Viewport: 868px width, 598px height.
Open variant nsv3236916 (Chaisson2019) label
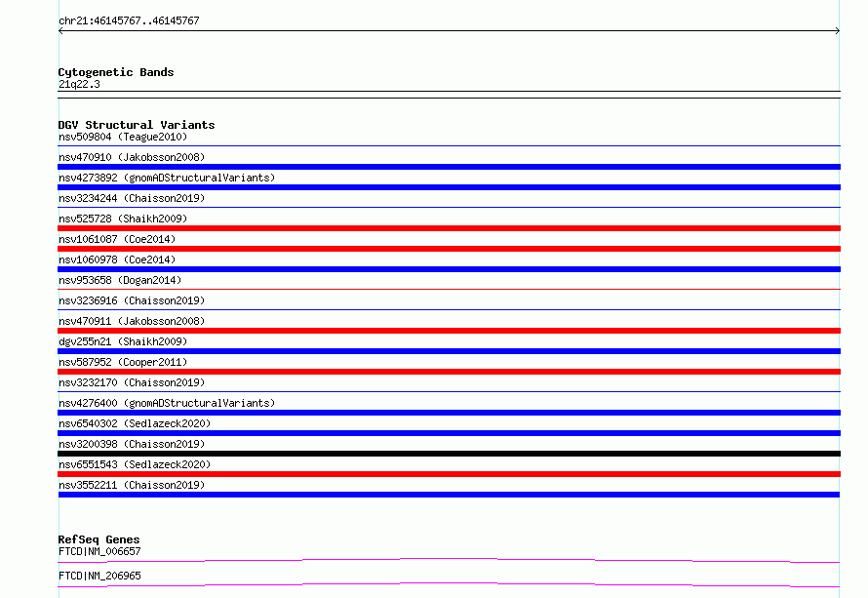click(x=132, y=300)
